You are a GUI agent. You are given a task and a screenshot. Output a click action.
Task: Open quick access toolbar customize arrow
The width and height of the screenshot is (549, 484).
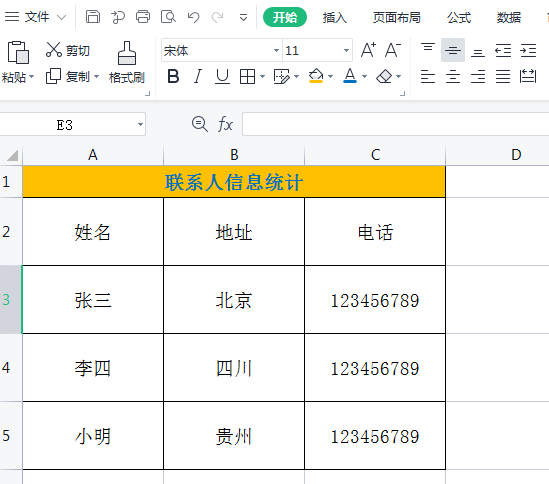(x=243, y=17)
